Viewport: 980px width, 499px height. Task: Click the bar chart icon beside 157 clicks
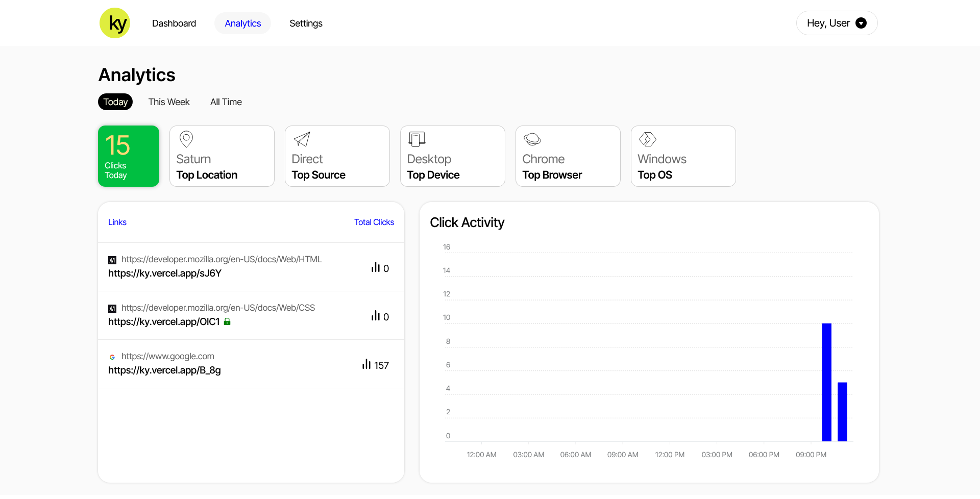click(366, 364)
